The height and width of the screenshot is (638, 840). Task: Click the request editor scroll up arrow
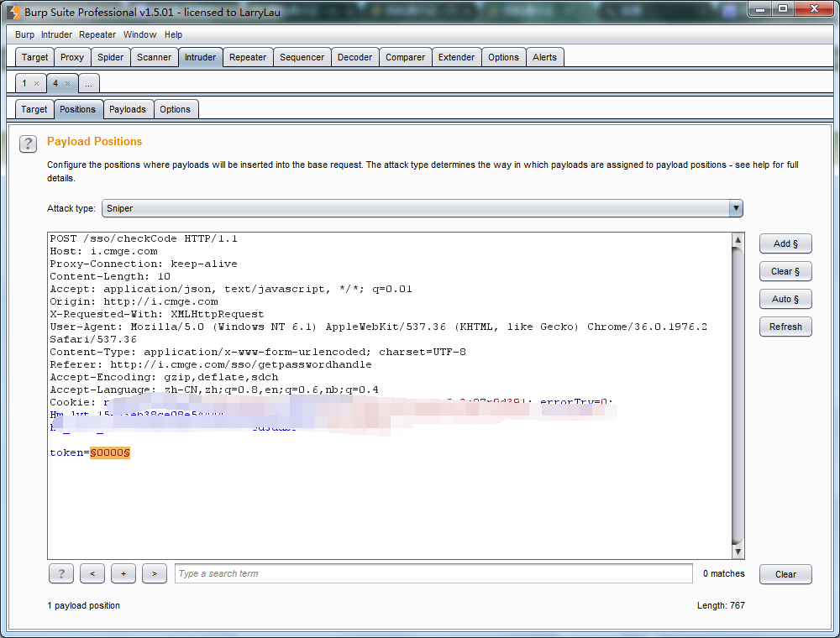tap(738, 240)
